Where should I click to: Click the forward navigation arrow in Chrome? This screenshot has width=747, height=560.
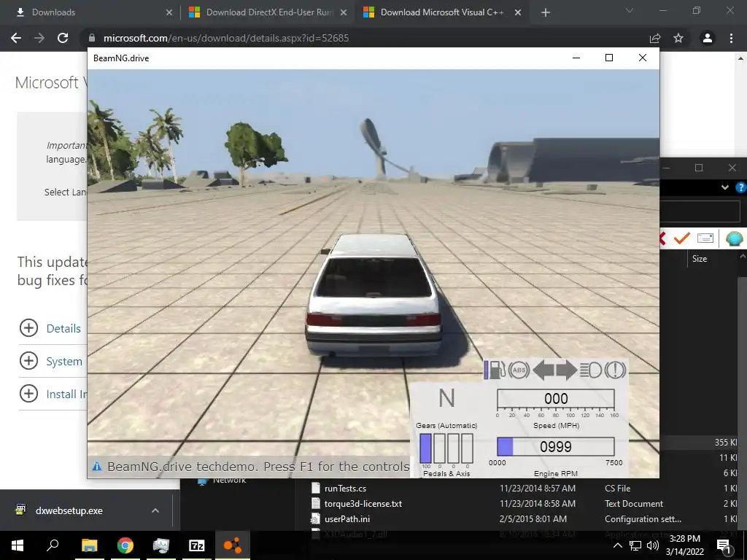39,38
